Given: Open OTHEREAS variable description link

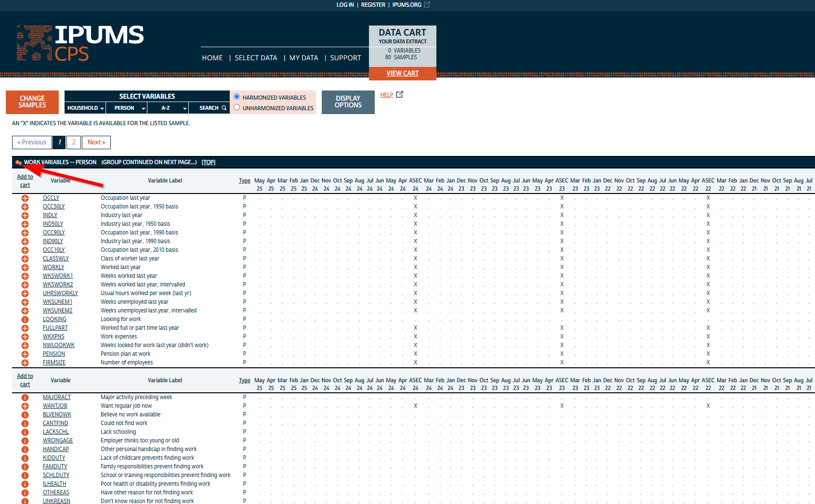Looking at the screenshot, I should (x=56, y=492).
